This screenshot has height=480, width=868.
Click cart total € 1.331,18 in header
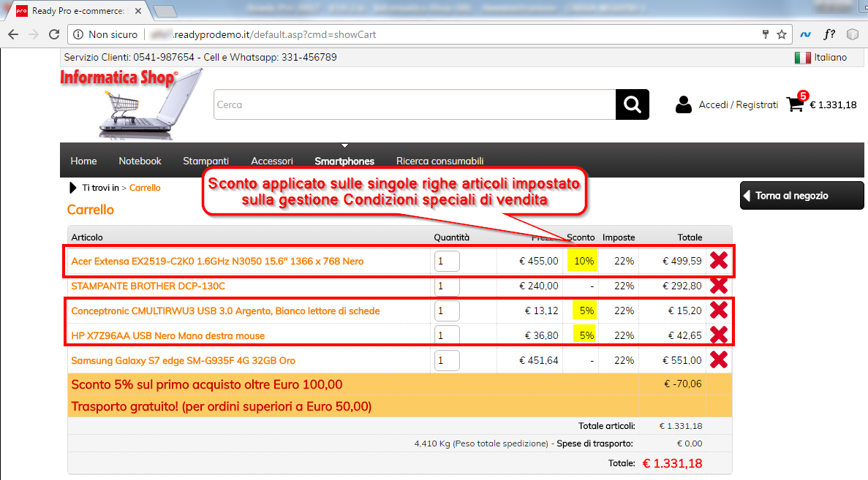tap(833, 104)
